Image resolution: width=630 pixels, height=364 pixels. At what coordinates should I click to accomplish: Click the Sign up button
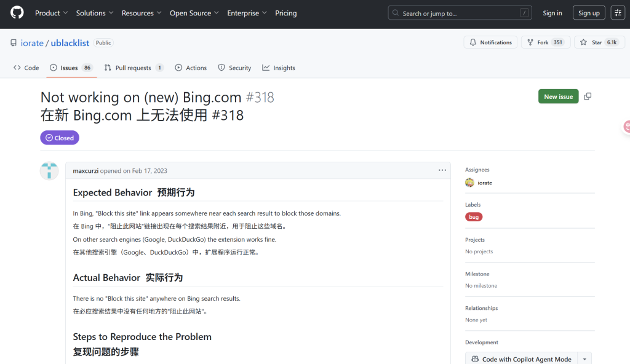pyautogui.click(x=589, y=13)
